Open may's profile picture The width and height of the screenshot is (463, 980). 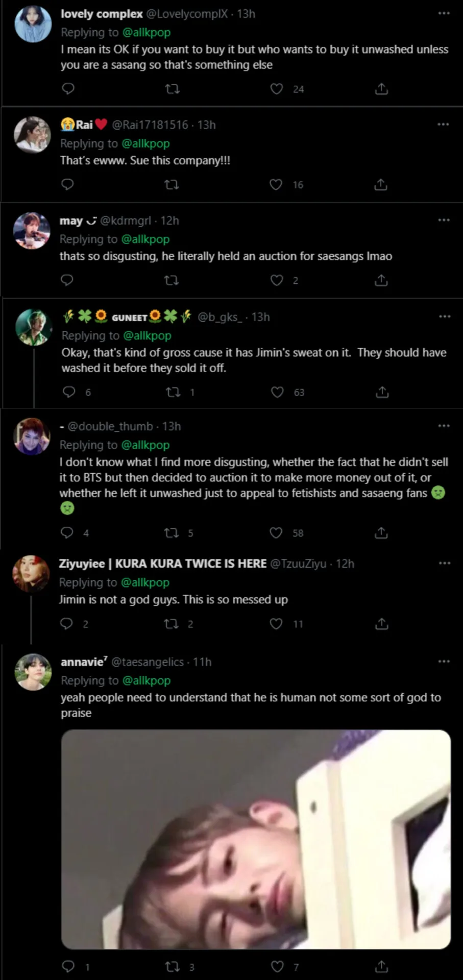[32, 231]
